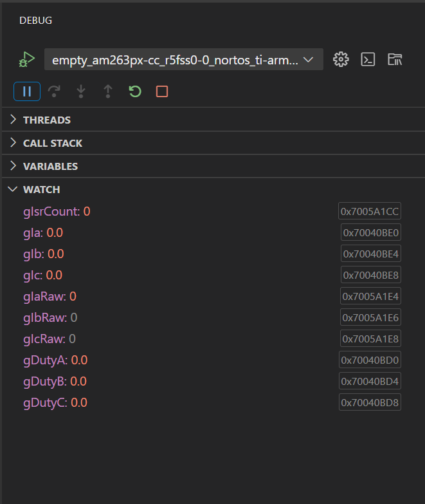Select the gIsrCount watch expression
Screen dimensions: 425x504
57,212
